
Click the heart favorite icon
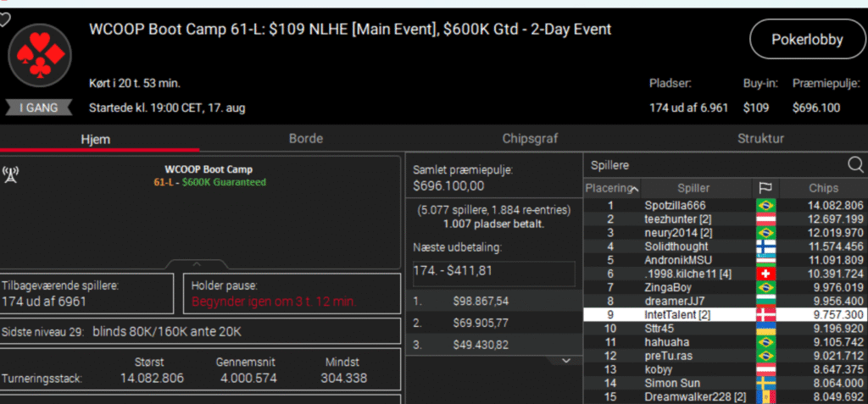4,20
